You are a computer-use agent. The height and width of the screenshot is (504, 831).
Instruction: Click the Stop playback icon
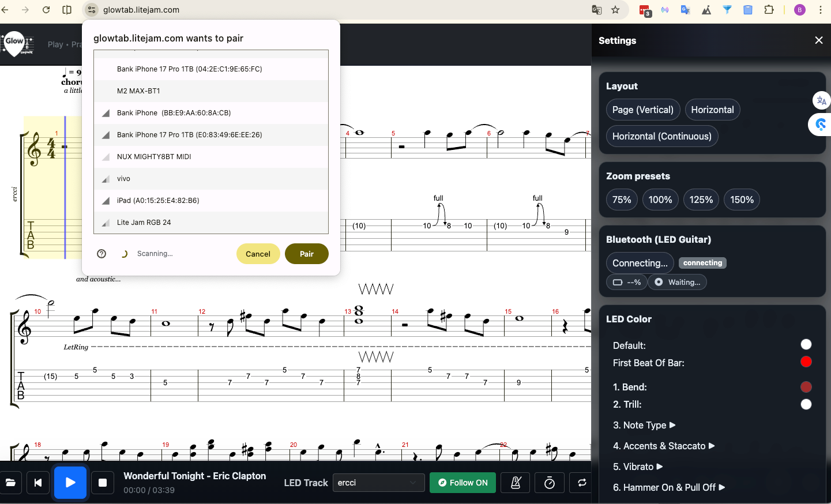pos(103,483)
